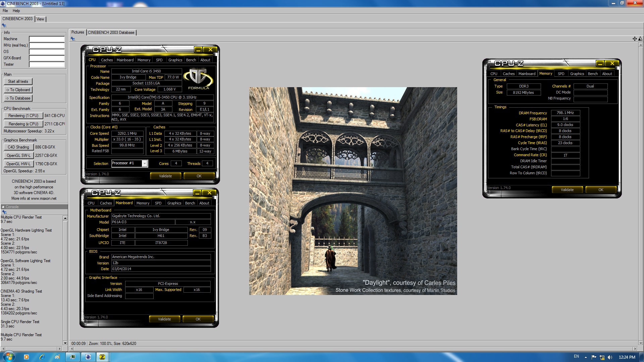Click the Start all tests button
This screenshot has width=644, height=362.
click(x=18, y=81)
